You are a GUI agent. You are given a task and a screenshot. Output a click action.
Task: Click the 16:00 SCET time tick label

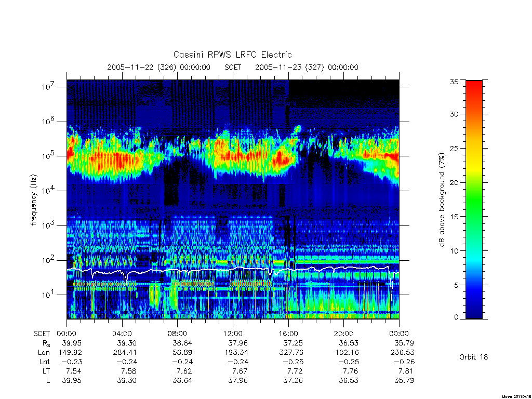(288, 334)
